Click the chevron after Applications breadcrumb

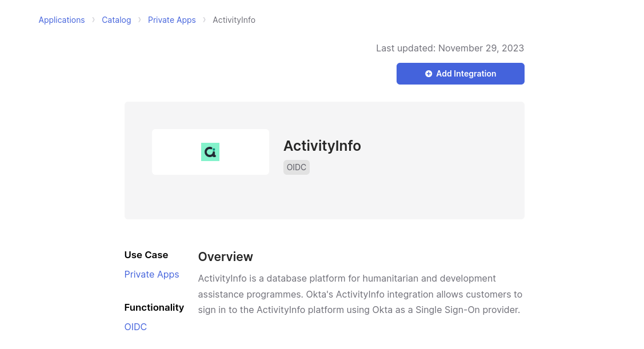93,20
